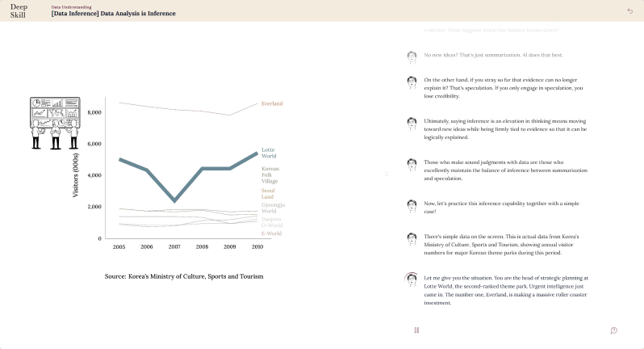
Task: Pause the lesson playback
Action: coord(416,330)
